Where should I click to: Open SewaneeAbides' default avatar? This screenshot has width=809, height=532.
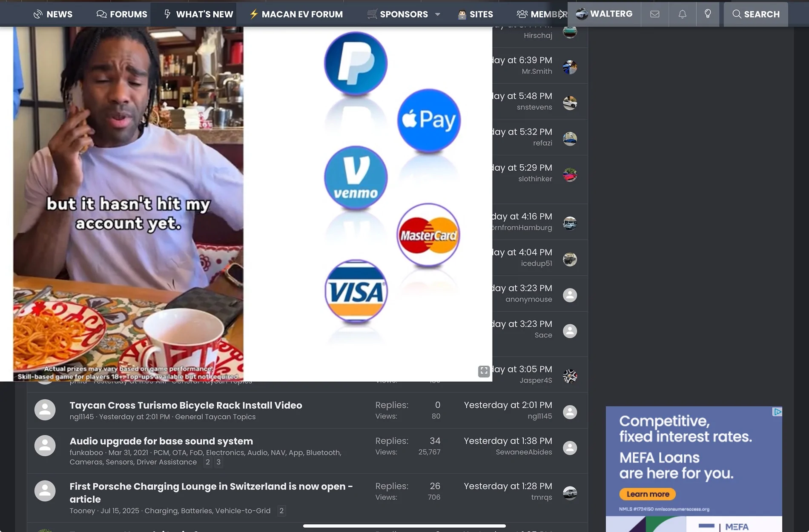(570, 448)
